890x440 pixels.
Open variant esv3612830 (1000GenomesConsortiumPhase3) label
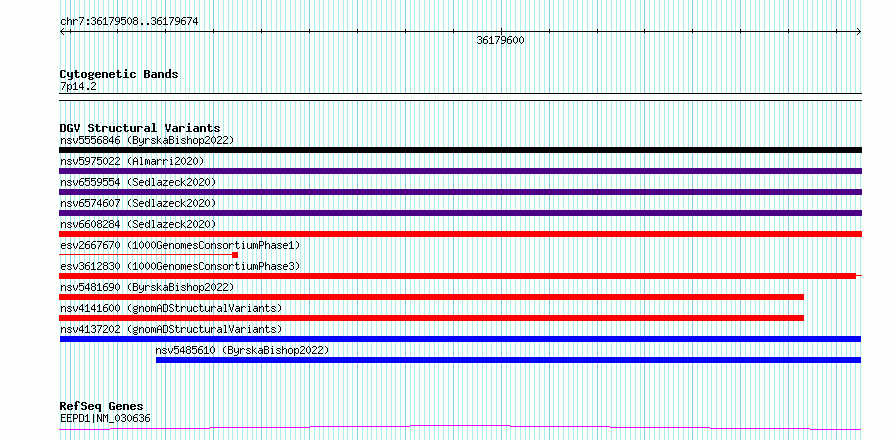(x=180, y=266)
